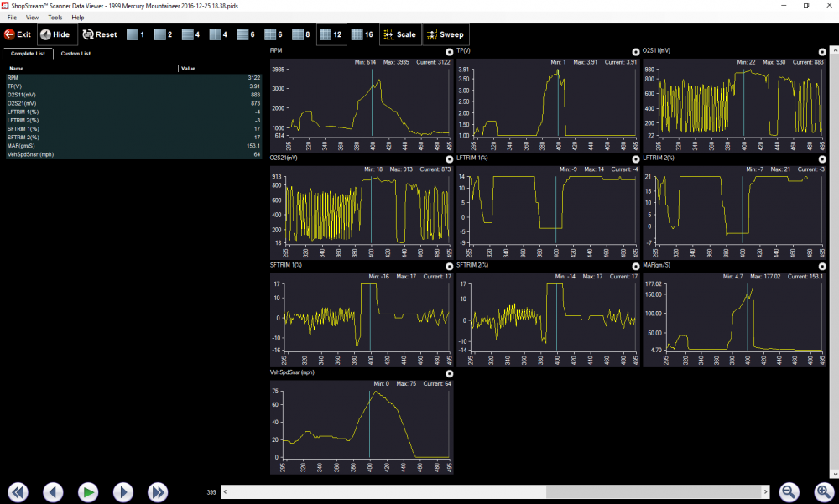Viewport: 839px width, 504px height.
Task: Switch to 2-graph layout
Action: coord(163,34)
